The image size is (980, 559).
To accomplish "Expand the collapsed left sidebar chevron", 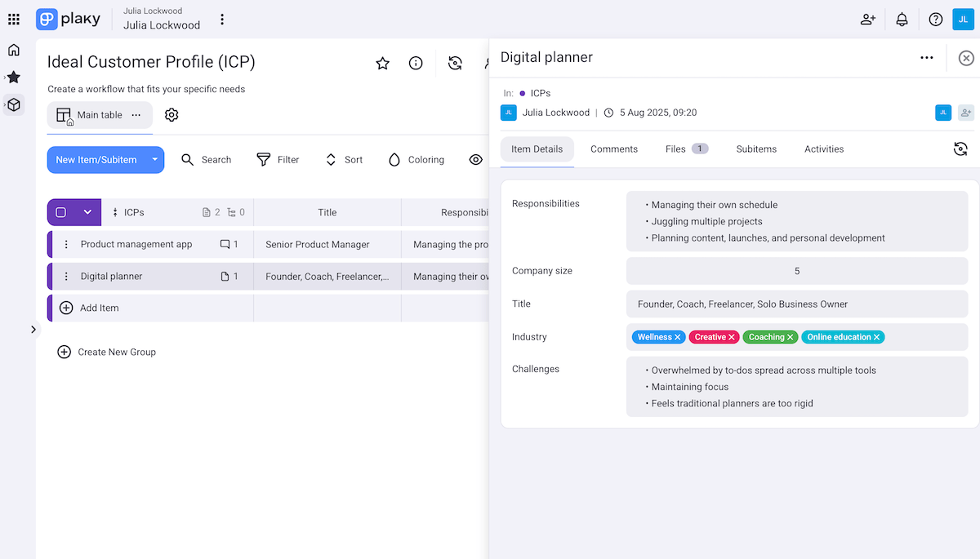I will 33,329.
